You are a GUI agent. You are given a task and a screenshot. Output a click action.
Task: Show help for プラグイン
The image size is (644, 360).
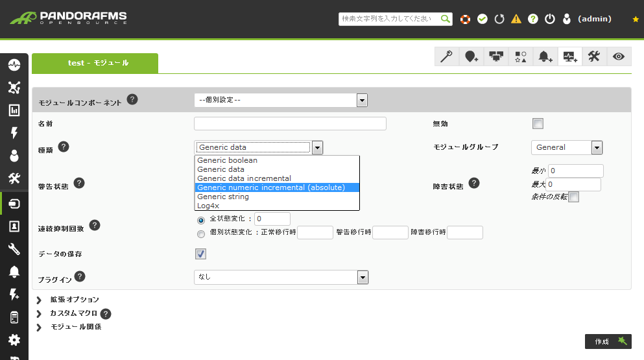(x=80, y=276)
